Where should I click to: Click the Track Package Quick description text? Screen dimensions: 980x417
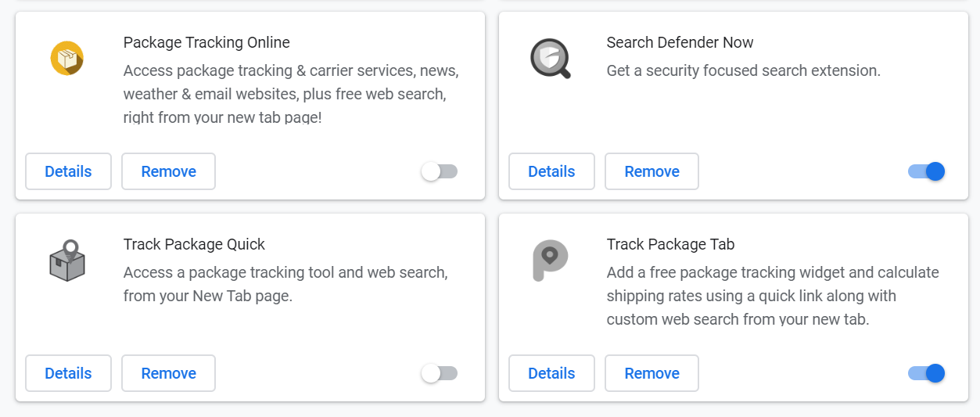285,285
